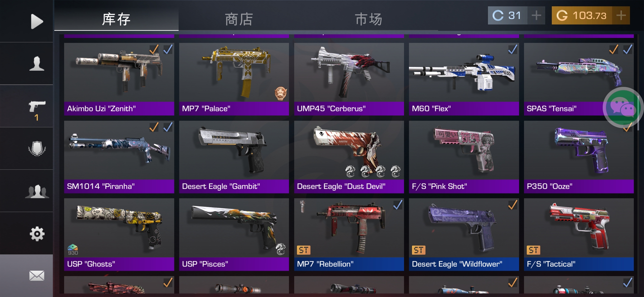Viewport: 644px width, 297px height.
Task: Select the F/S "Pink Shot" skin card
Action: point(464,157)
